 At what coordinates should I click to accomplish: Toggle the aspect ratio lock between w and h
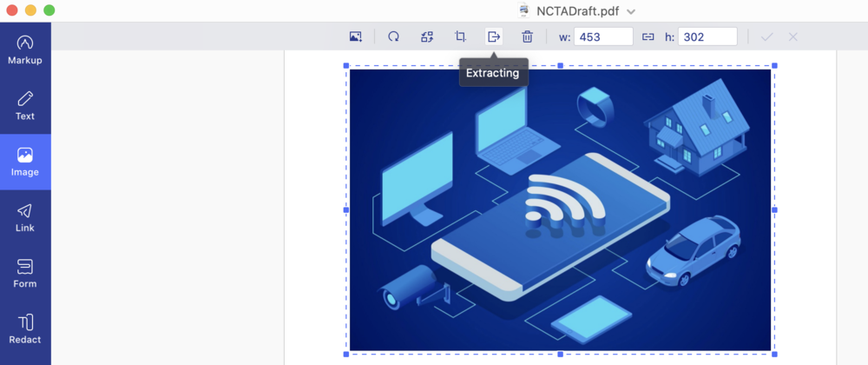648,36
